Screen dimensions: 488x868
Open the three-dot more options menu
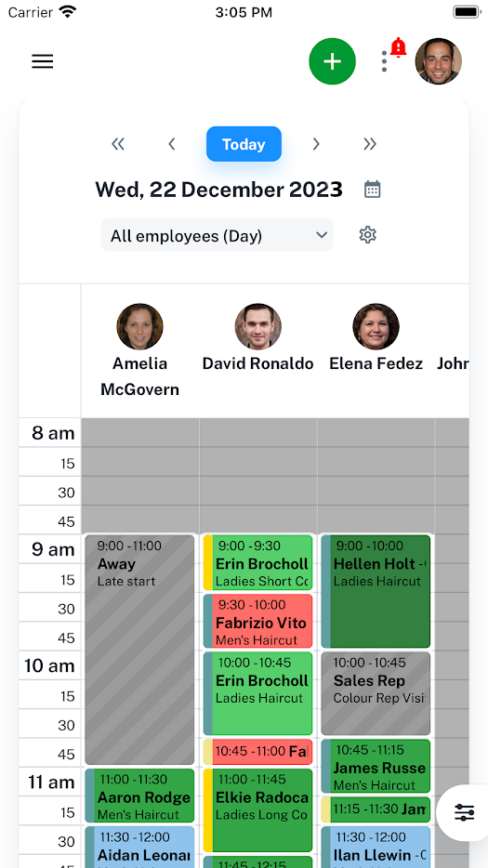(384, 61)
